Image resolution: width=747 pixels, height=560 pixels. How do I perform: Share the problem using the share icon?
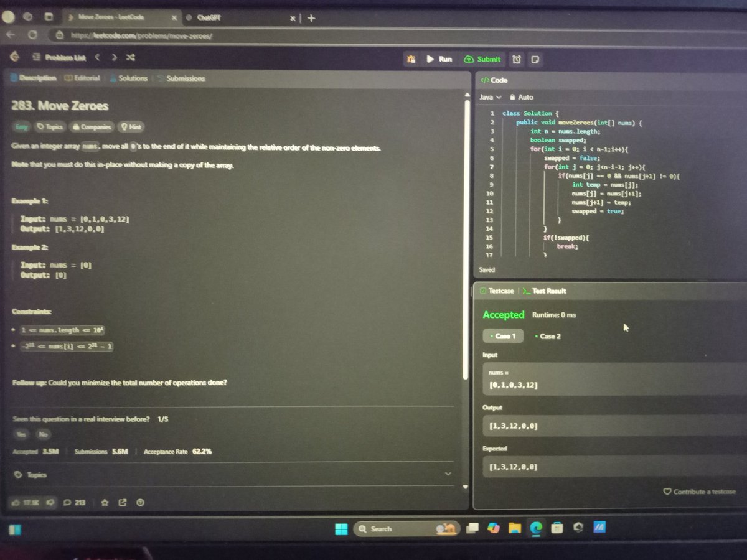(x=122, y=503)
